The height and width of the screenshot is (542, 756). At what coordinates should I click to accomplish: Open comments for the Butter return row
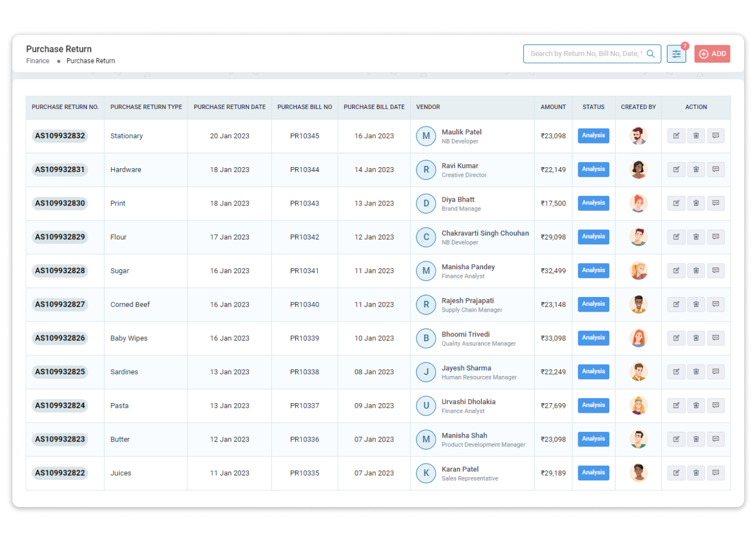pyautogui.click(x=716, y=439)
